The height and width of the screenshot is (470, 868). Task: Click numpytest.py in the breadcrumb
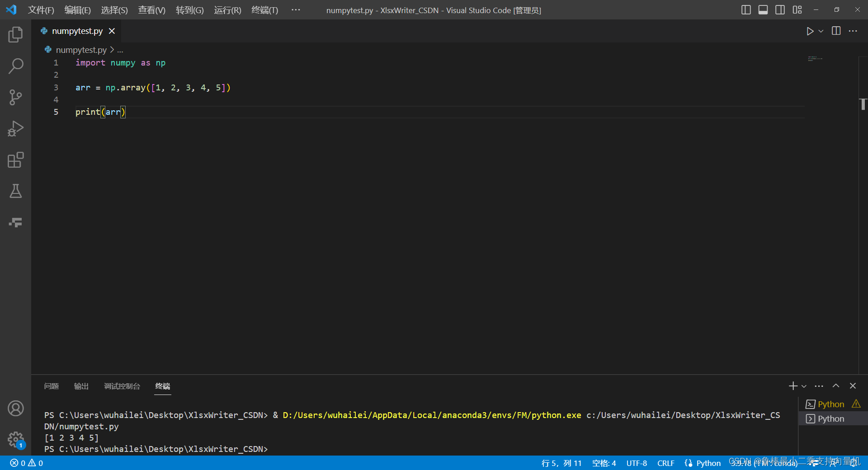(x=81, y=50)
